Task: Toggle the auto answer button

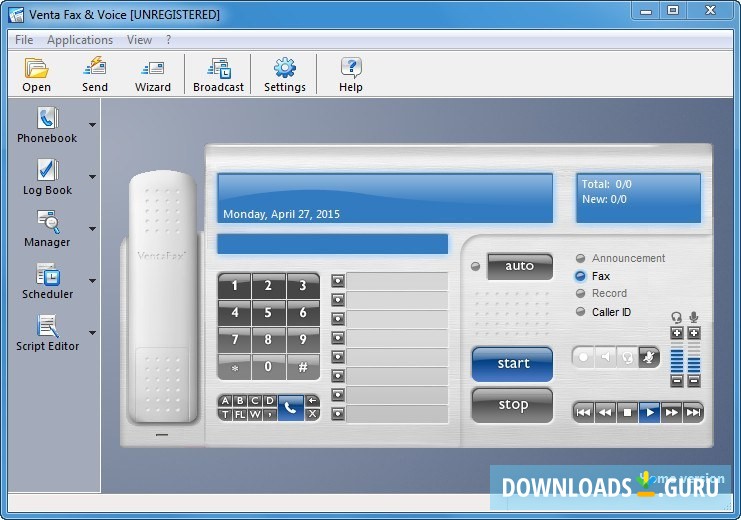Action: point(519,266)
